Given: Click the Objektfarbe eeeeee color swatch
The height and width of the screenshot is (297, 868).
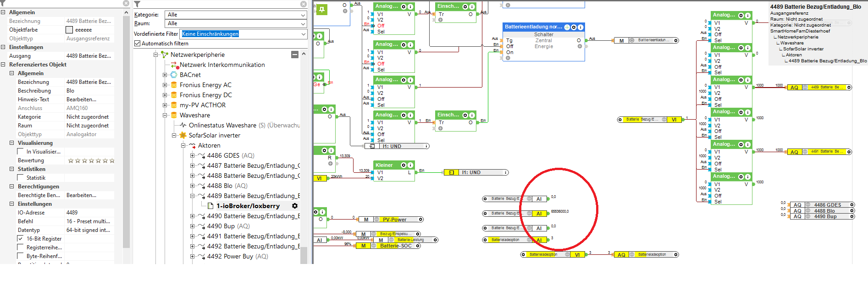Looking at the screenshot, I should click(69, 30).
